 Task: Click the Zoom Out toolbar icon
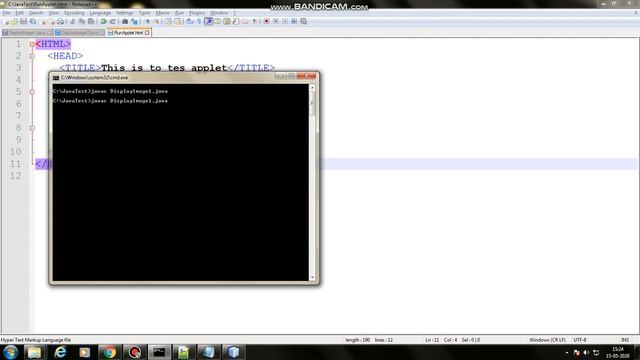pyautogui.click(x=156, y=21)
